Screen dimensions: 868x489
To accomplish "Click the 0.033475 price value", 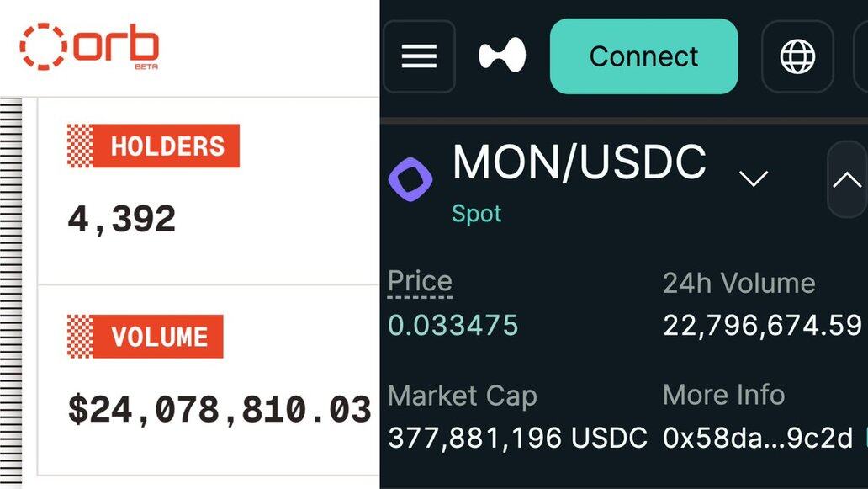I will click(x=453, y=325).
